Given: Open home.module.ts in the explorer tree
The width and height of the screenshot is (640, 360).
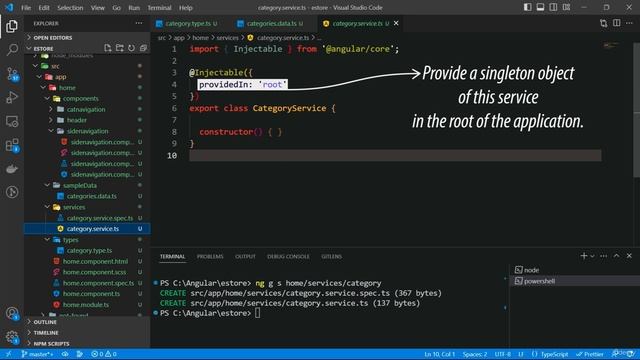Looking at the screenshot, I should (x=86, y=304).
